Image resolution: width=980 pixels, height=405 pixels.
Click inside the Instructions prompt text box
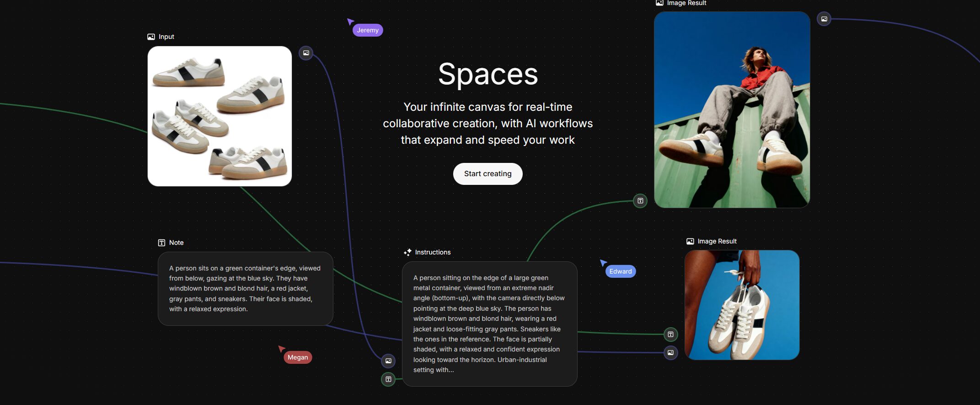click(x=489, y=324)
